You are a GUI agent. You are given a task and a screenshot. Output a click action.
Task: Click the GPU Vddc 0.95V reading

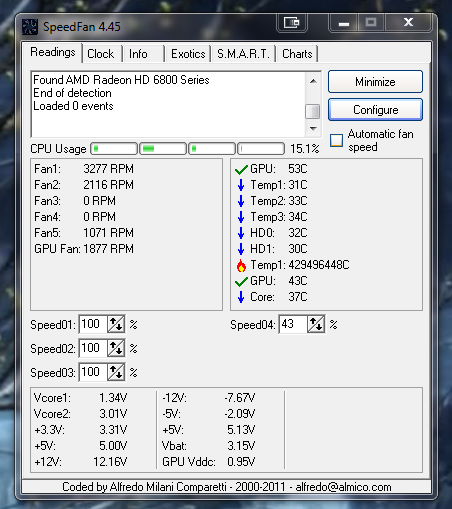click(209, 462)
